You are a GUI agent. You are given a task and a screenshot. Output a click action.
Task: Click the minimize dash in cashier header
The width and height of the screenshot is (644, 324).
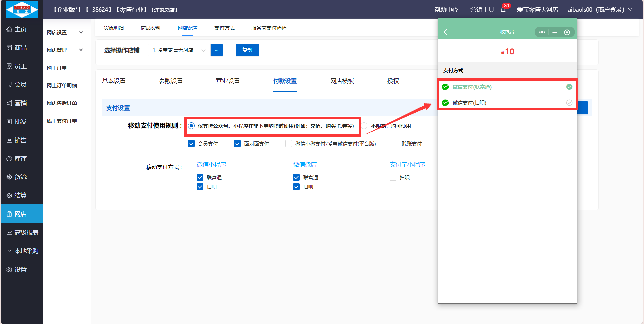(554, 32)
